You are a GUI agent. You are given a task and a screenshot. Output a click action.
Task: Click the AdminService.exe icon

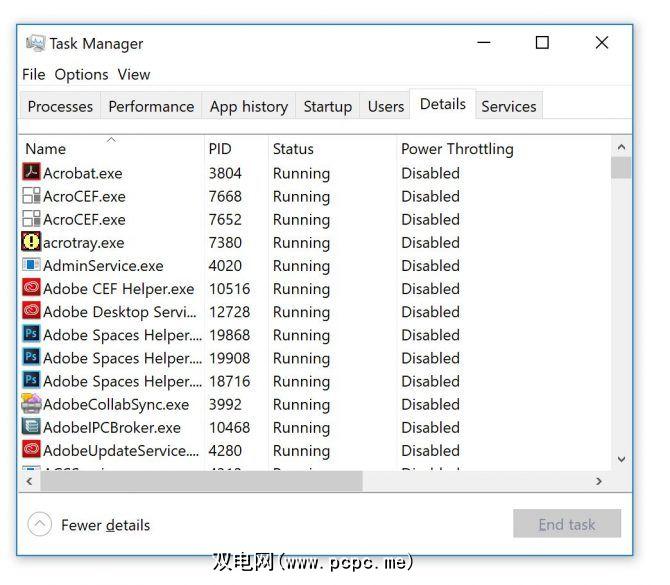coord(31,266)
